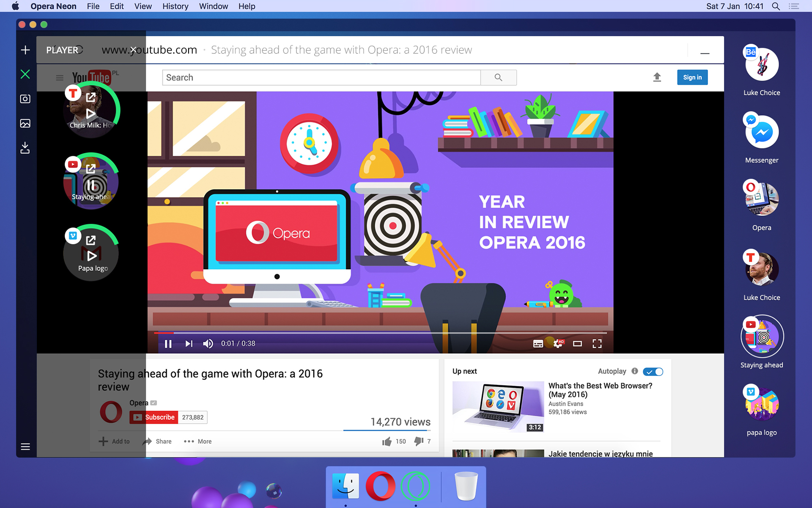
Task: Open the Messenger speed dial bubble
Action: [x=761, y=131]
